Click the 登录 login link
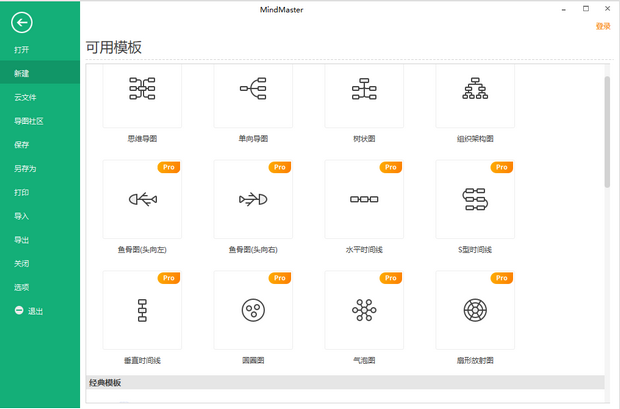The height and width of the screenshot is (409, 620). coord(603,26)
